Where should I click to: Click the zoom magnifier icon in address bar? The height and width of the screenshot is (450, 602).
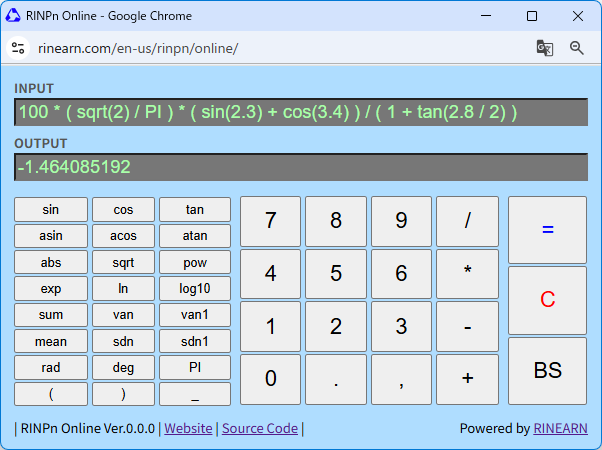pyautogui.click(x=577, y=48)
